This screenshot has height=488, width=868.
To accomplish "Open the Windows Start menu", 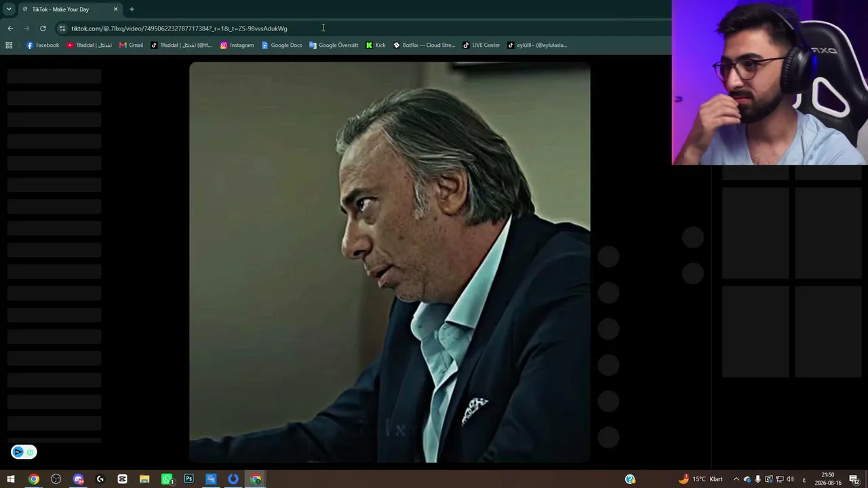I will click(x=11, y=479).
